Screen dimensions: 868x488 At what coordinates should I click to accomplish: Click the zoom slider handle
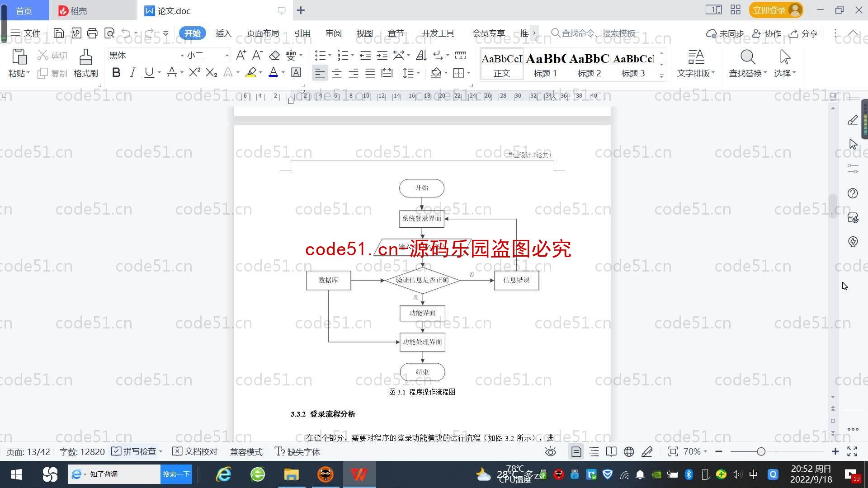pyautogui.click(x=761, y=451)
